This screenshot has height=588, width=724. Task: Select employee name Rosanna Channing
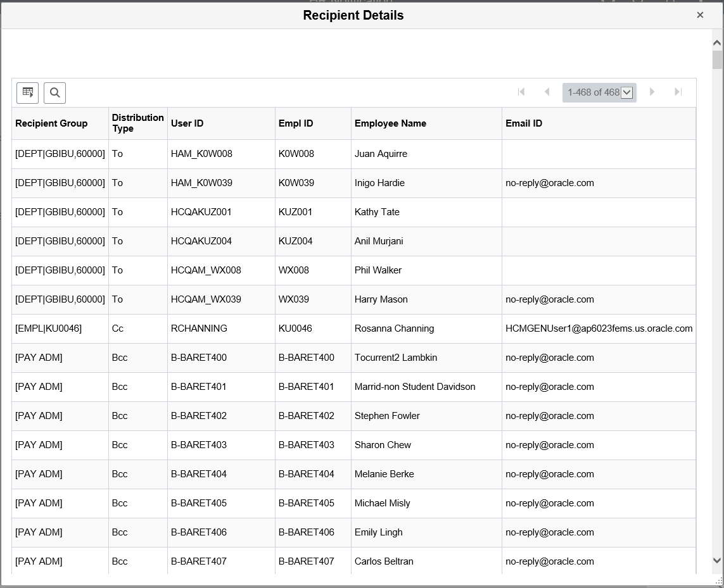[x=395, y=328]
